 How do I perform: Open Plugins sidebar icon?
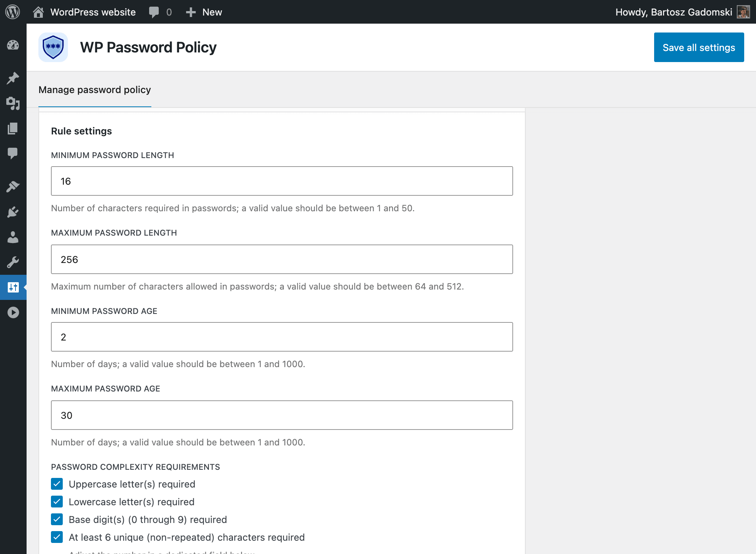(x=13, y=212)
